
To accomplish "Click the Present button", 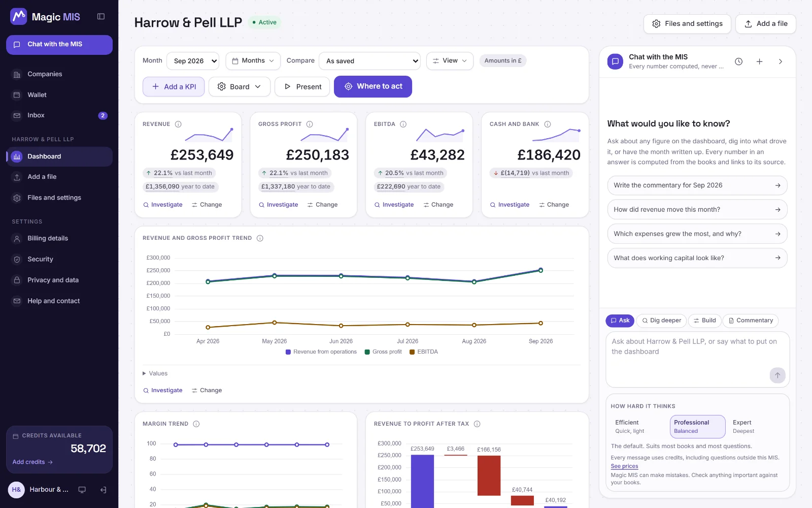I will [302, 87].
